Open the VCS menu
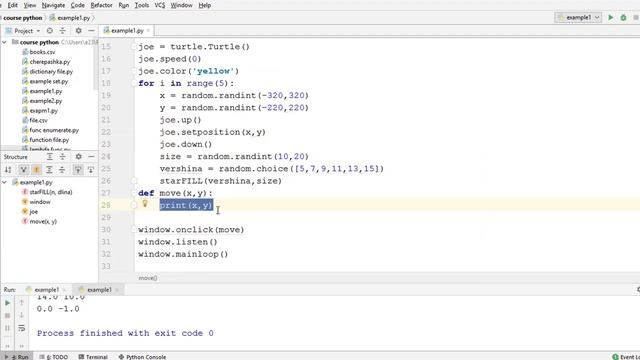Viewport: 640px width, 360px height. [x=160, y=5]
